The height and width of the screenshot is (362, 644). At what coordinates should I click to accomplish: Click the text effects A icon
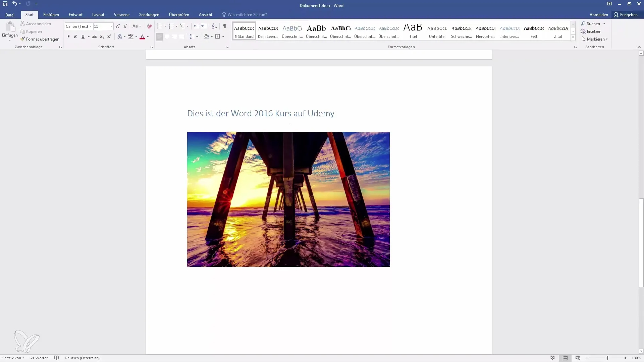coord(120,37)
